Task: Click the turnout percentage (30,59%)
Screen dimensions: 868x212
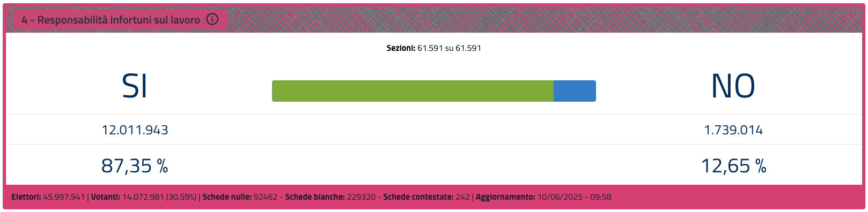Action: click(181, 197)
